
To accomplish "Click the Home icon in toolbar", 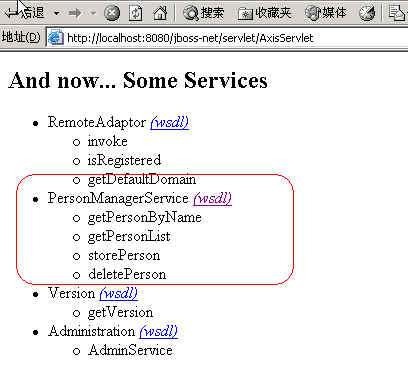I will tap(160, 13).
